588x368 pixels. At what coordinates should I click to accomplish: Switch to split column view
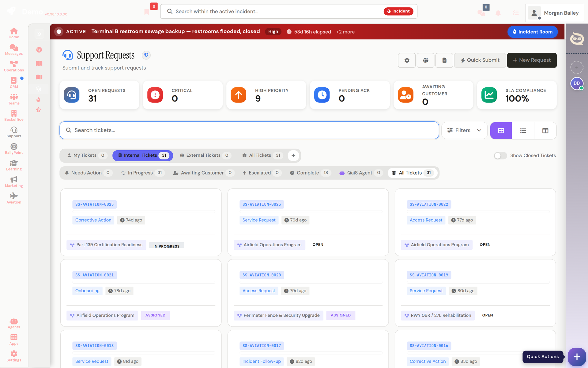pyautogui.click(x=545, y=131)
